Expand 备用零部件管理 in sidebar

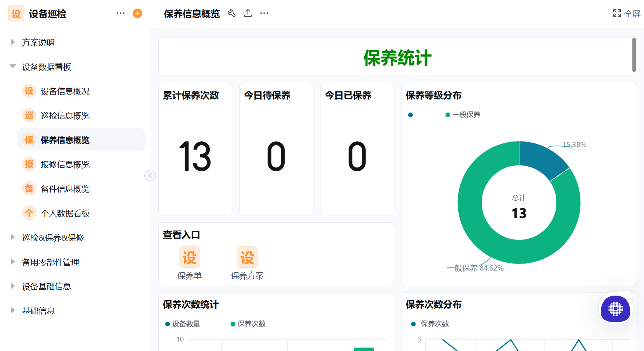coord(50,262)
